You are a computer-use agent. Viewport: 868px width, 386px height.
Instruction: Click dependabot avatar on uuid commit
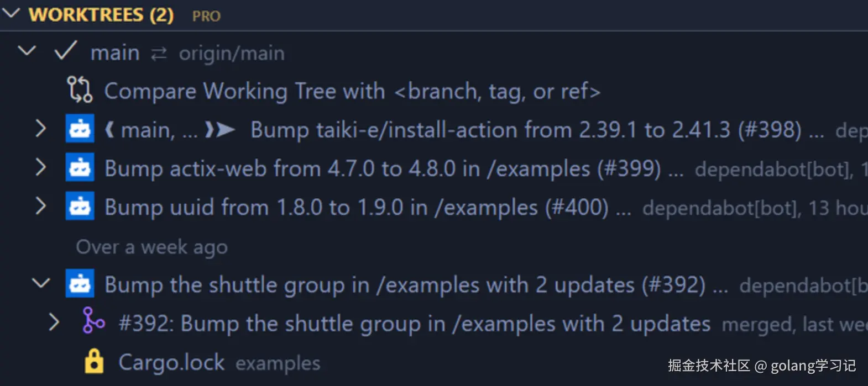tap(80, 206)
